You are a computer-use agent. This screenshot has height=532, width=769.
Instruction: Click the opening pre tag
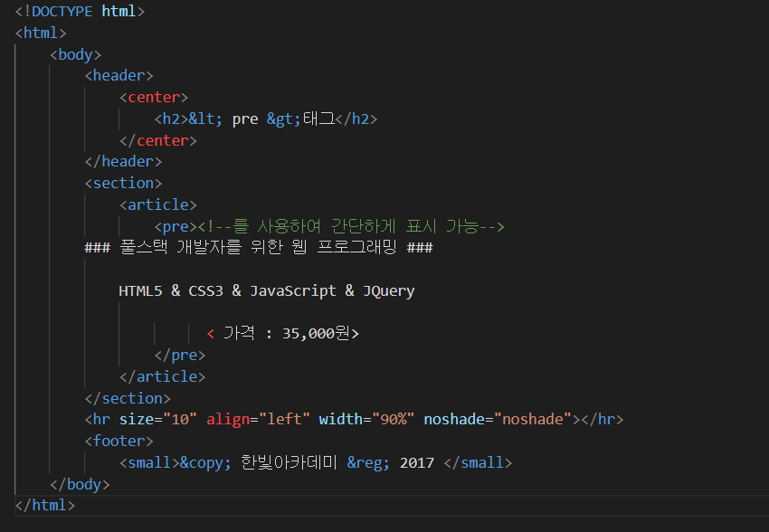176,226
